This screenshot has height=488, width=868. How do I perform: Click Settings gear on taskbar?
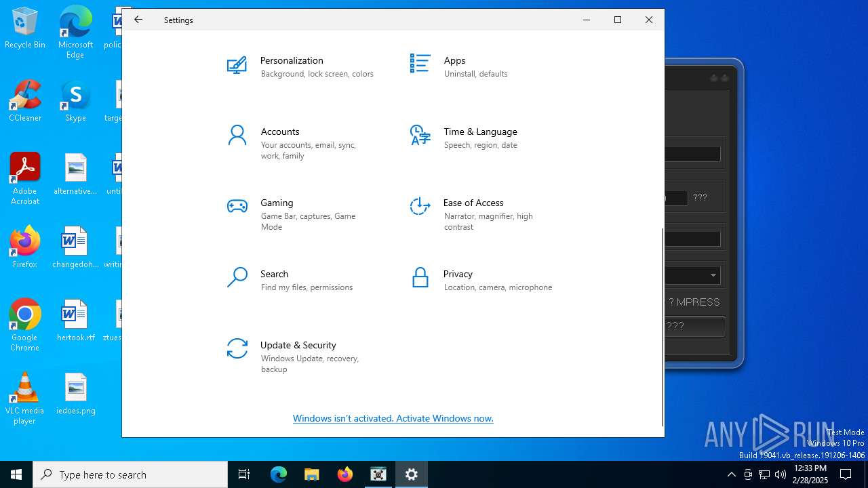[x=412, y=474]
